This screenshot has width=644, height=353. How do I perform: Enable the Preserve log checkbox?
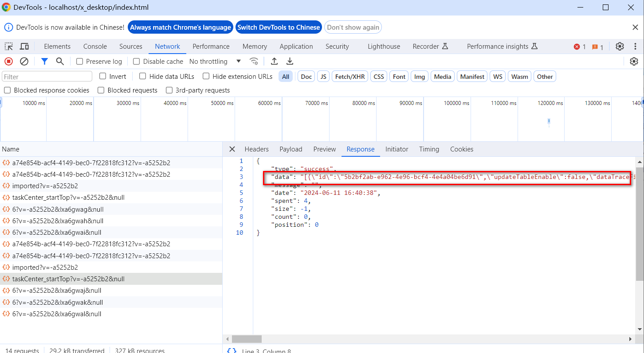click(80, 62)
